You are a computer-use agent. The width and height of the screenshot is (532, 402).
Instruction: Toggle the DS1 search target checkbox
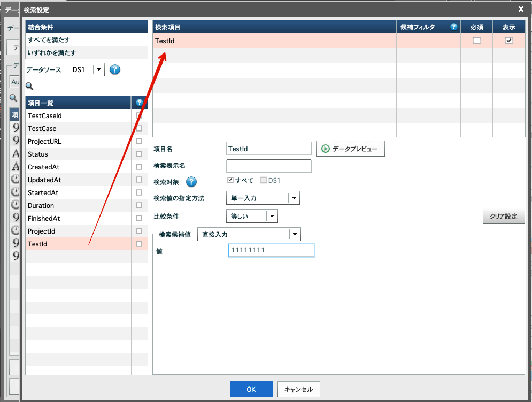point(263,180)
